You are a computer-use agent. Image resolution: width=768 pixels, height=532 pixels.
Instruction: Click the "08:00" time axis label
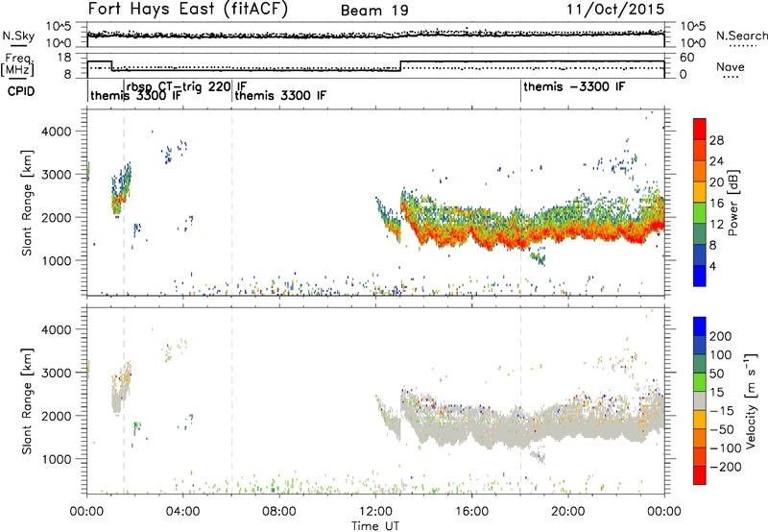point(279,512)
